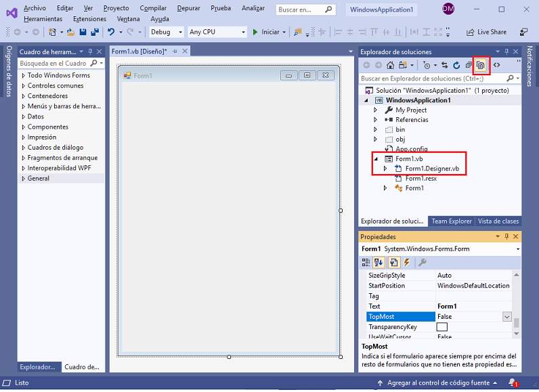Click the switch views icon in Solution Explorer
The width and height of the screenshot is (539, 392).
[403, 65]
